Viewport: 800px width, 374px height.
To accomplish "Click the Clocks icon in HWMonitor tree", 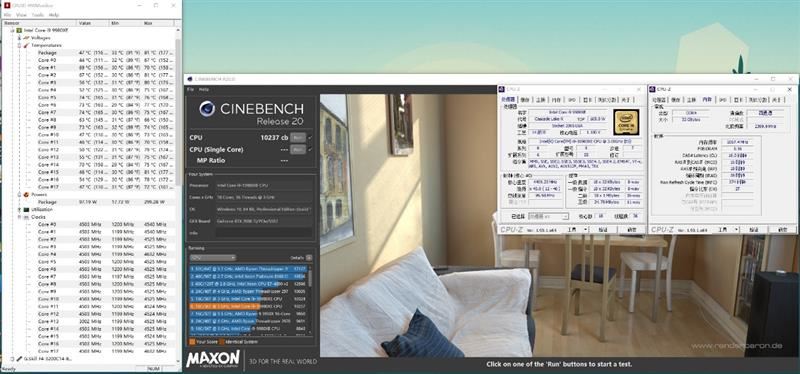I will [26, 217].
